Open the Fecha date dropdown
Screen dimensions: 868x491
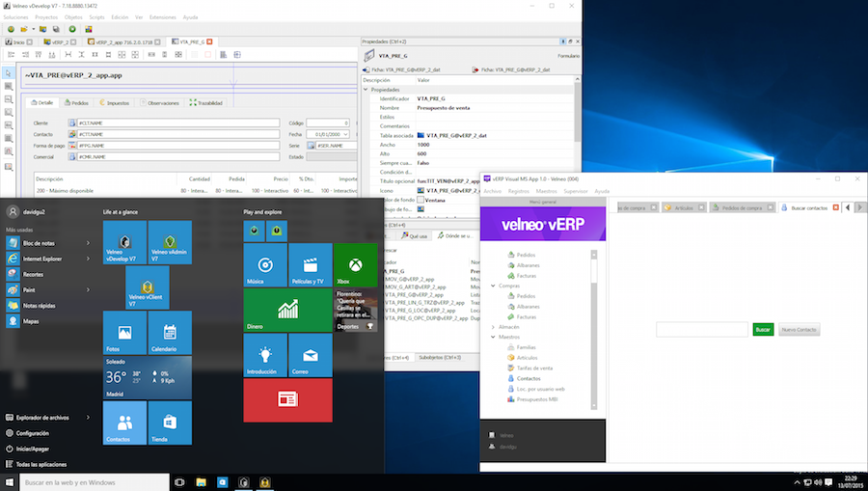click(x=345, y=134)
